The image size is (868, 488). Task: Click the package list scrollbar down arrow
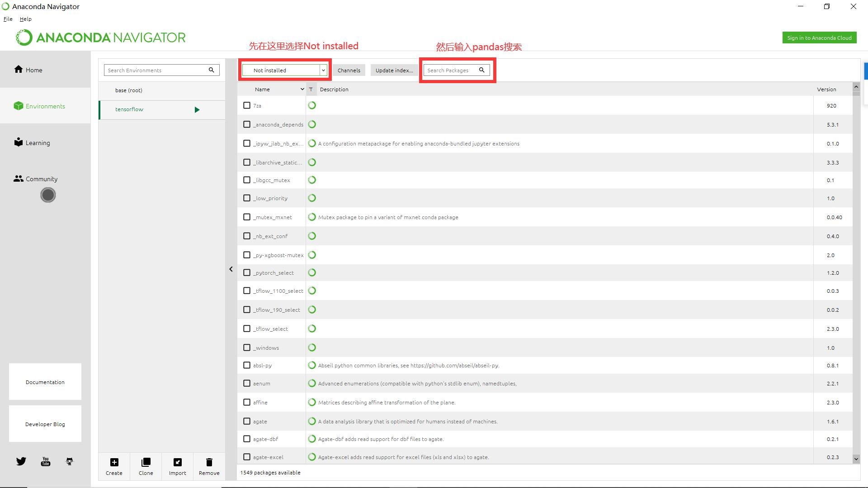pos(856,459)
